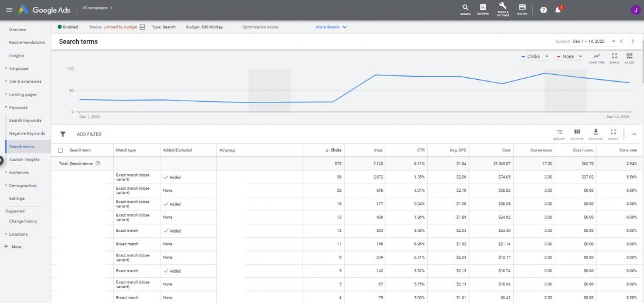Tick the select-all Search term checkbox

(x=61, y=150)
